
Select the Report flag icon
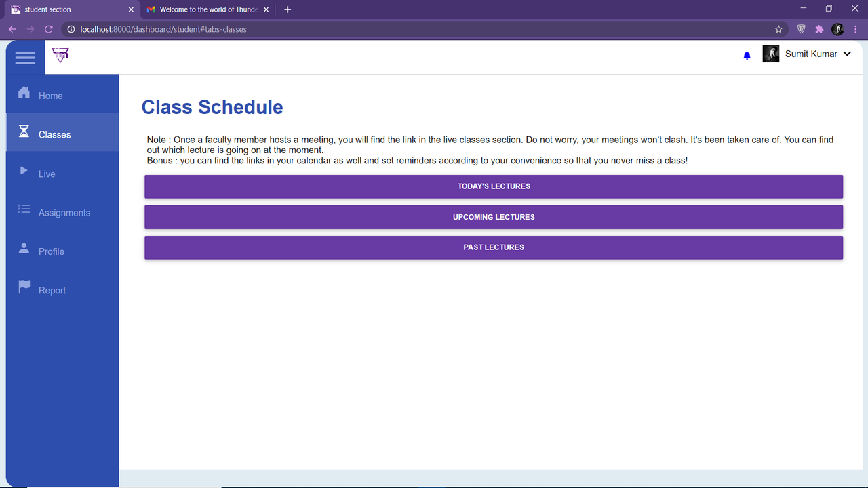click(x=24, y=287)
